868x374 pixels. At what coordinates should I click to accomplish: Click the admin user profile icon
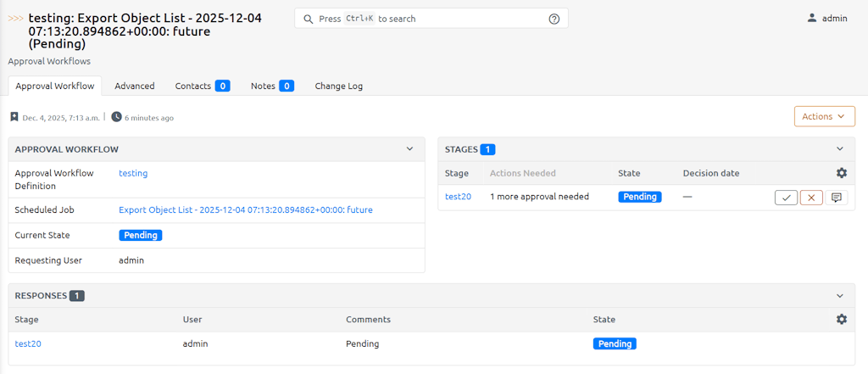(812, 18)
